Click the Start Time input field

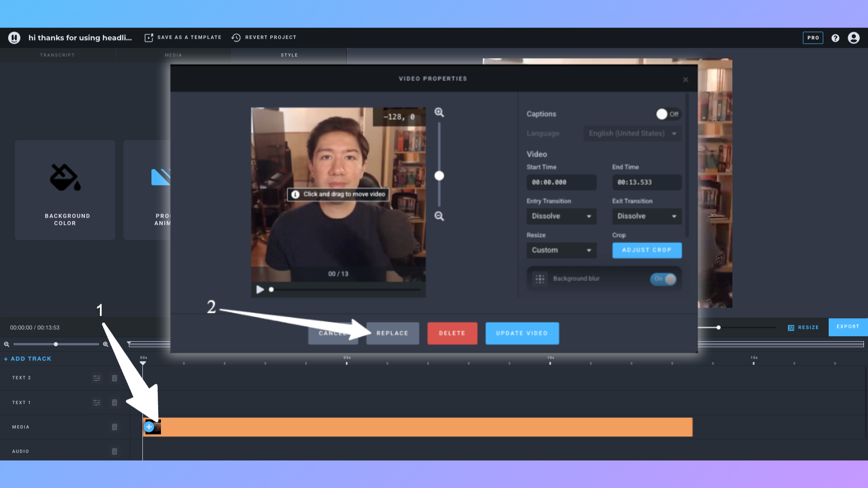561,183
